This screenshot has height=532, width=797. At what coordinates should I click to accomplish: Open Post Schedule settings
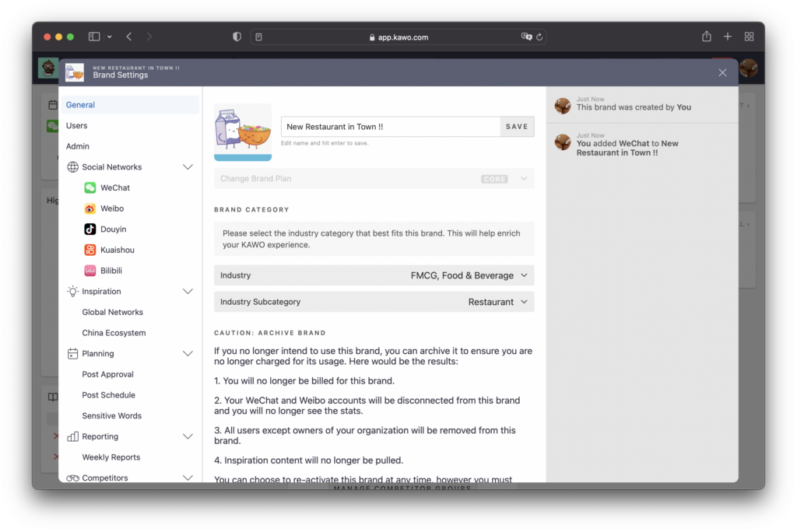click(x=109, y=395)
